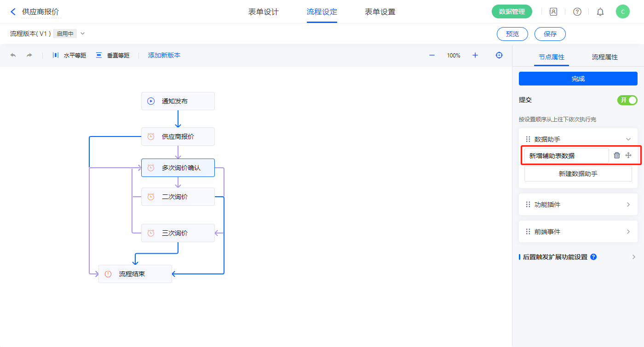This screenshot has height=347, width=644.
Task: Click the redo arrow icon
Action: tap(29, 55)
